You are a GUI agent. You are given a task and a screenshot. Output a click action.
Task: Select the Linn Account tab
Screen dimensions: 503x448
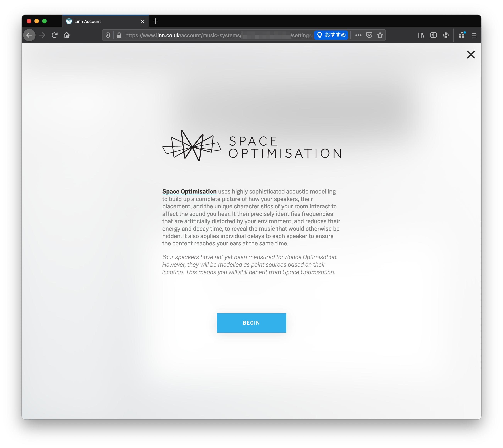[105, 21]
